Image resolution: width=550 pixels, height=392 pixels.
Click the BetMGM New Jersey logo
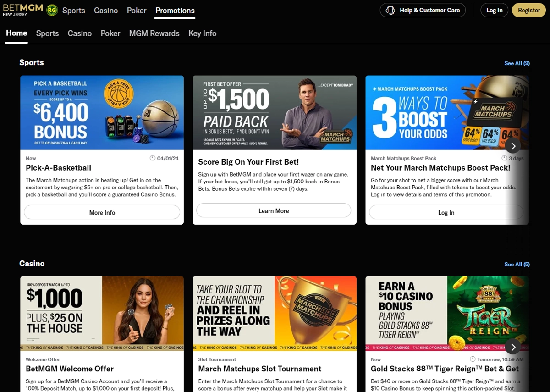pos(22,10)
